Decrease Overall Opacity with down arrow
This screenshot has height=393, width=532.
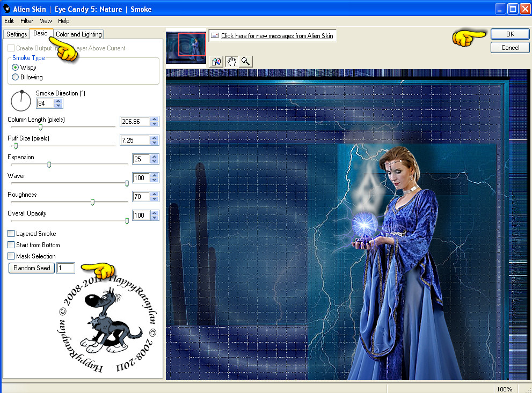[155, 217]
